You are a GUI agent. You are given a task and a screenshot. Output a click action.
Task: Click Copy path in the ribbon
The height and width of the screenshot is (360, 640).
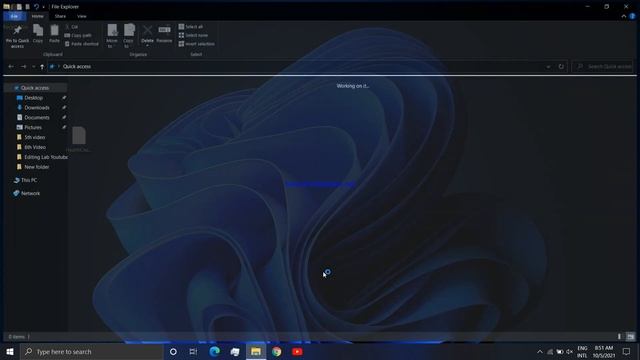click(78, 36)
